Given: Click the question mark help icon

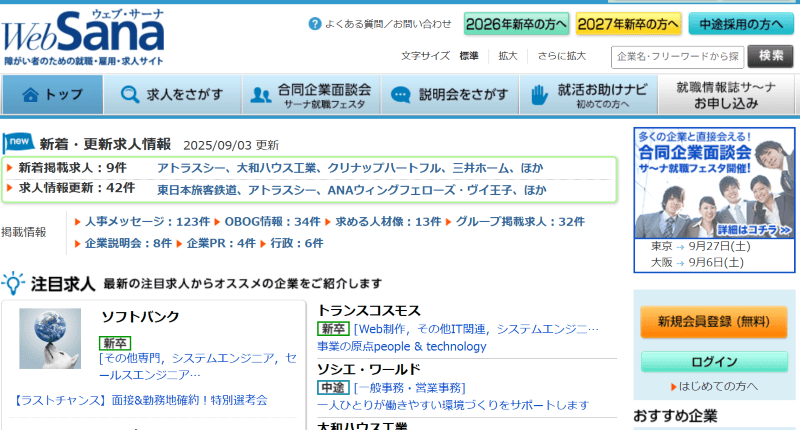Looking at the screenshot, I should (314, 23).
